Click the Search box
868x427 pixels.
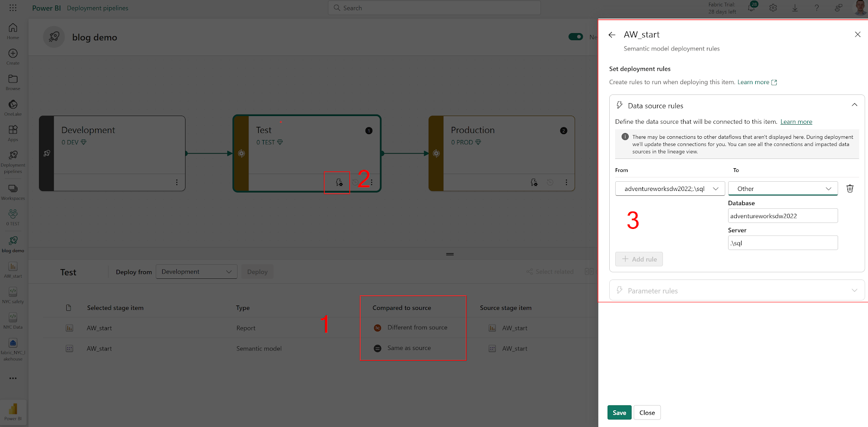pyautogui.click(x=434, y=8)
